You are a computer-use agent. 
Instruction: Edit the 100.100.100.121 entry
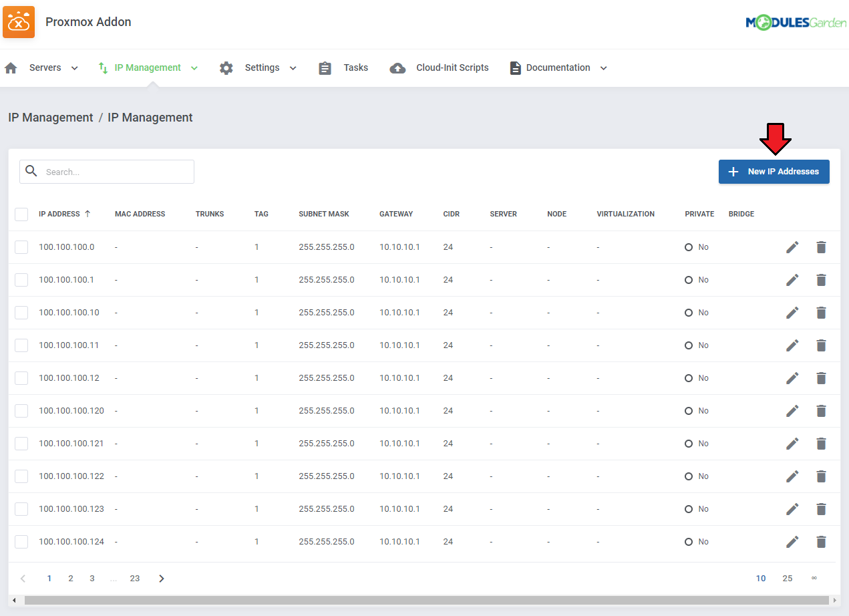(792, 444)
